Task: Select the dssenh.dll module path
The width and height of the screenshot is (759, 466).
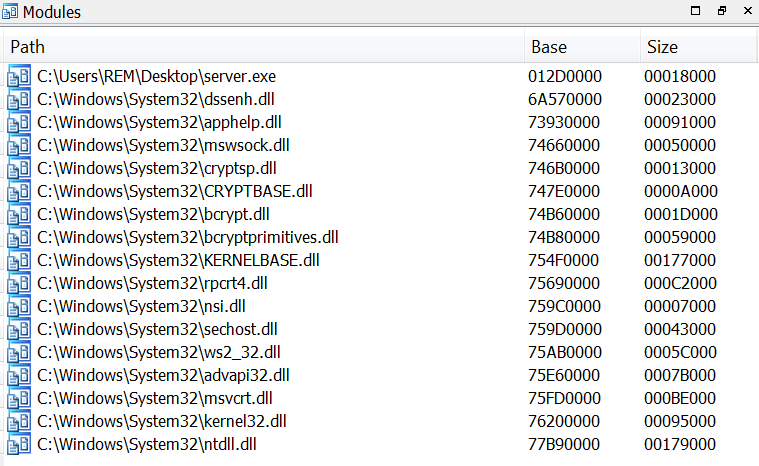Action: (156, 99)
